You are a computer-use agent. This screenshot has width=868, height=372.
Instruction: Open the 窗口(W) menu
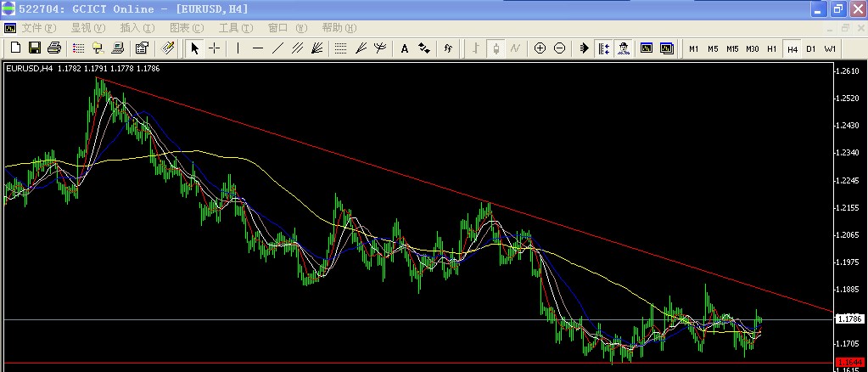pyautogui.click(x=288, y=28)
